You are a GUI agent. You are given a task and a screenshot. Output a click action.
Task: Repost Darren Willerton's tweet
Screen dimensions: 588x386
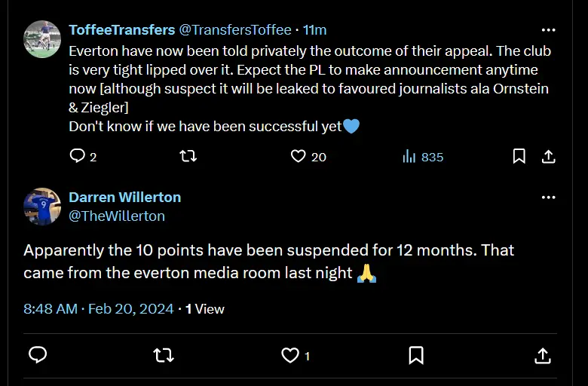(163, 354)
